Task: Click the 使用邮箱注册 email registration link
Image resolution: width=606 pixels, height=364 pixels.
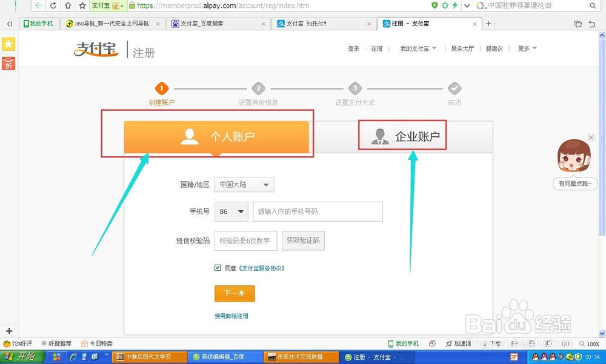Action: tap(231, 316)
